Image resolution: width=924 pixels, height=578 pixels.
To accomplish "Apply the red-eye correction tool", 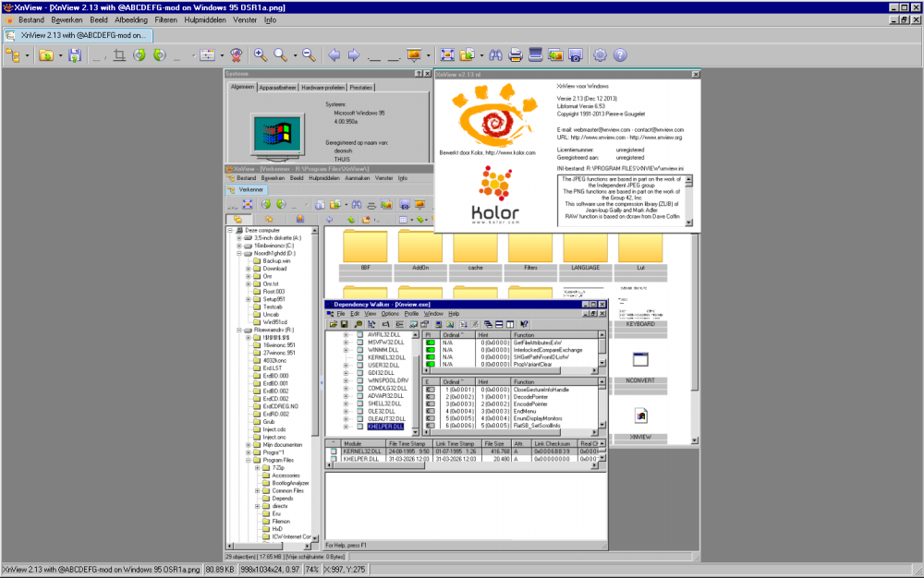I will (237, 55).
